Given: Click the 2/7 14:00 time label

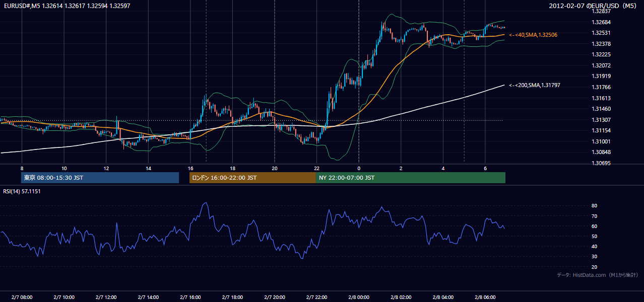Looking at the screenshot, I should pyautogui.click(x=148, y=297).
